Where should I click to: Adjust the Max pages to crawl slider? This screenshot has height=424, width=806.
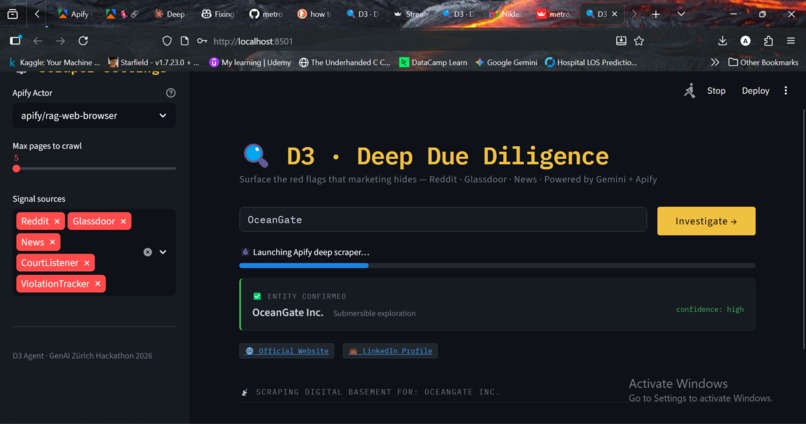click(16, 168)
